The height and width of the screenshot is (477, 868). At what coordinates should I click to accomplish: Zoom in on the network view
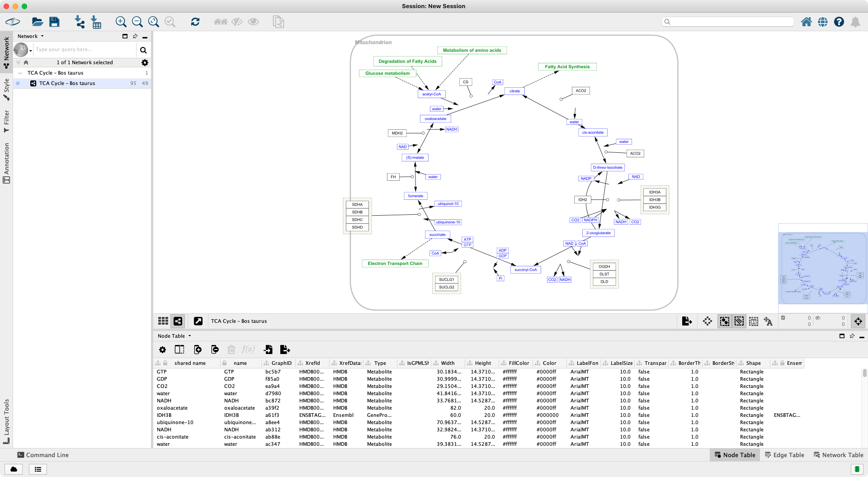[121, 22]
